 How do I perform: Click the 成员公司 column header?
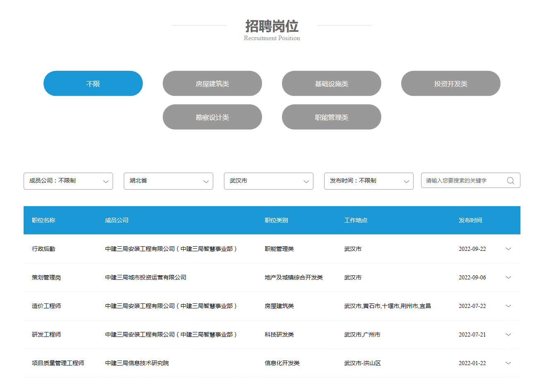[117, 220]
